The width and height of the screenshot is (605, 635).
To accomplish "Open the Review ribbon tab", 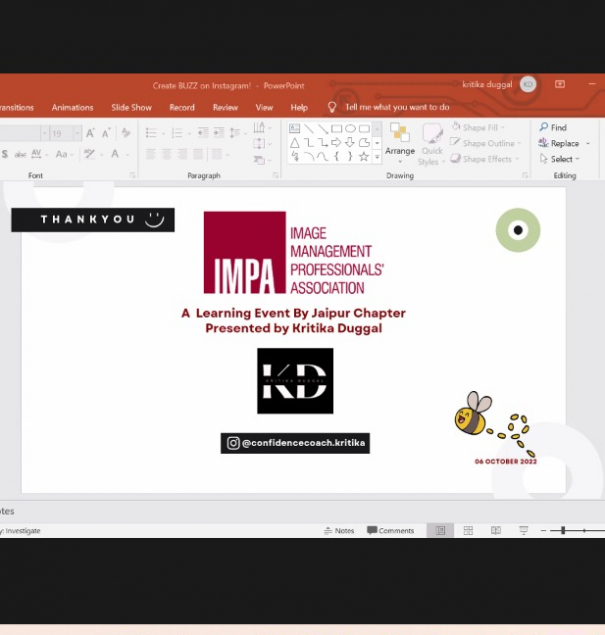I will (225, 107).
